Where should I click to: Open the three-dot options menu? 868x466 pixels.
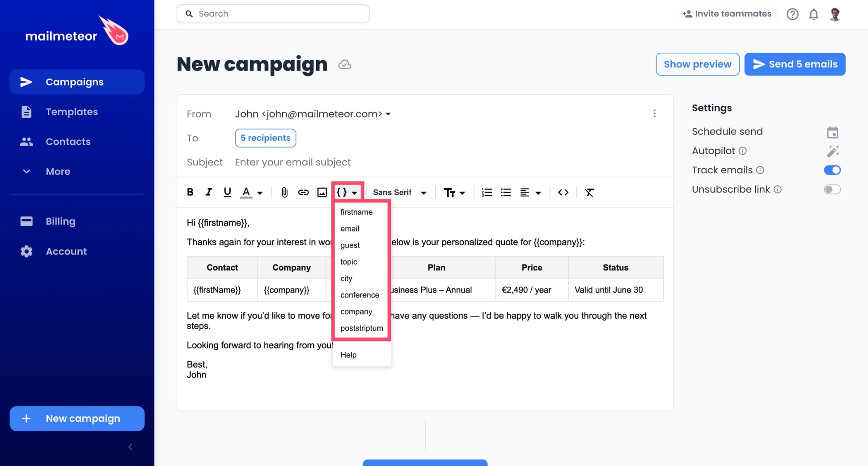tap(654, 113)
